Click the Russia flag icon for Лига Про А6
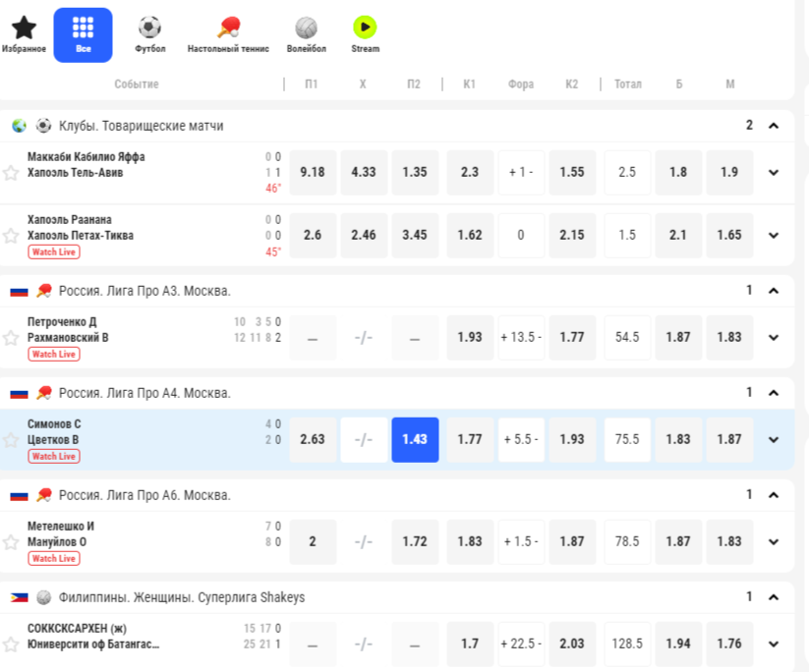This screenshot has height=672, width=809. (x=19, y=495)
